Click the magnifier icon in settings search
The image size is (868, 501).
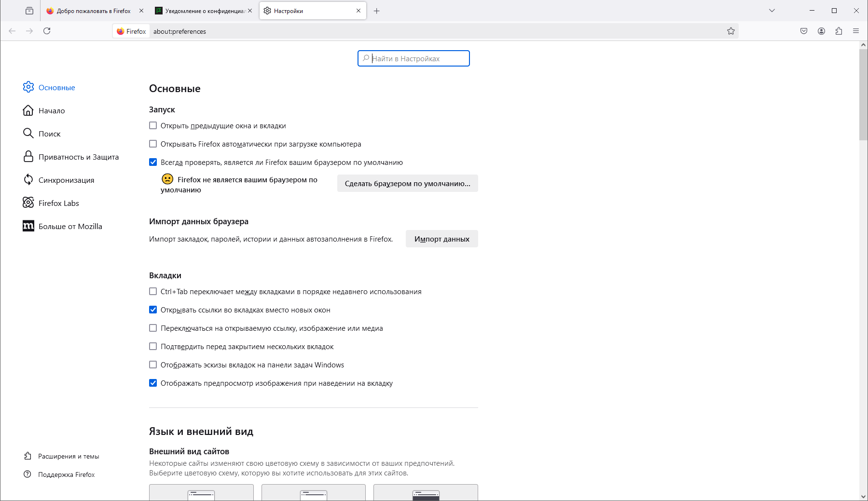coord(366,58)
